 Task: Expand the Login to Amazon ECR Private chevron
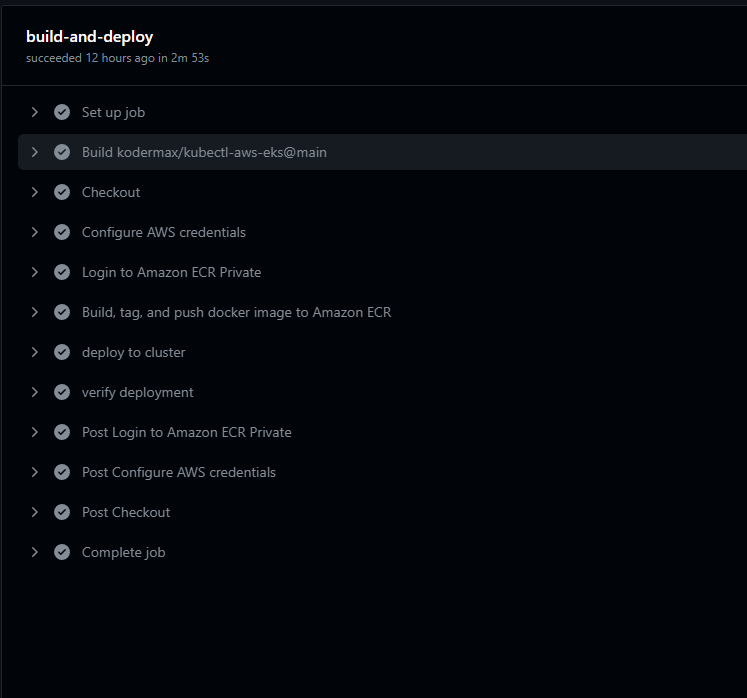pos(34,272)
